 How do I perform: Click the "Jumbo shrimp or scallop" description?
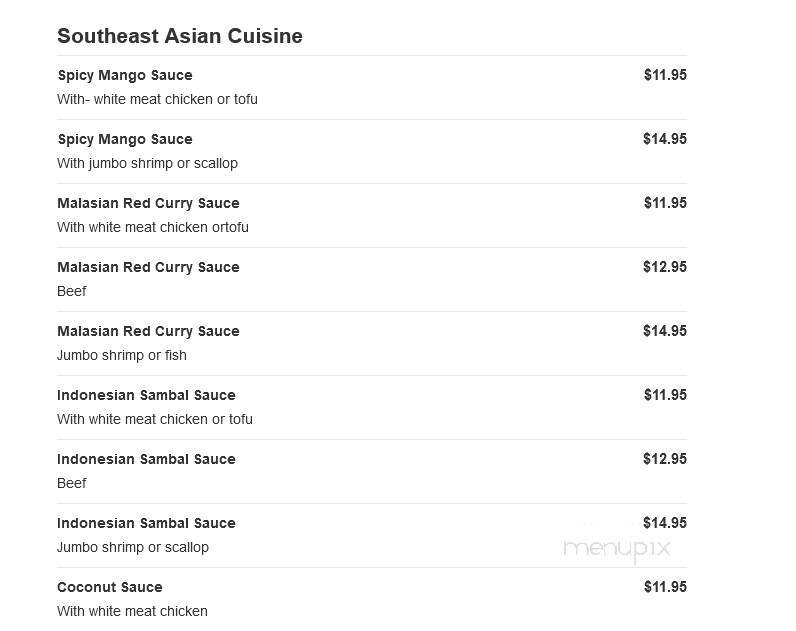(133, 547)
